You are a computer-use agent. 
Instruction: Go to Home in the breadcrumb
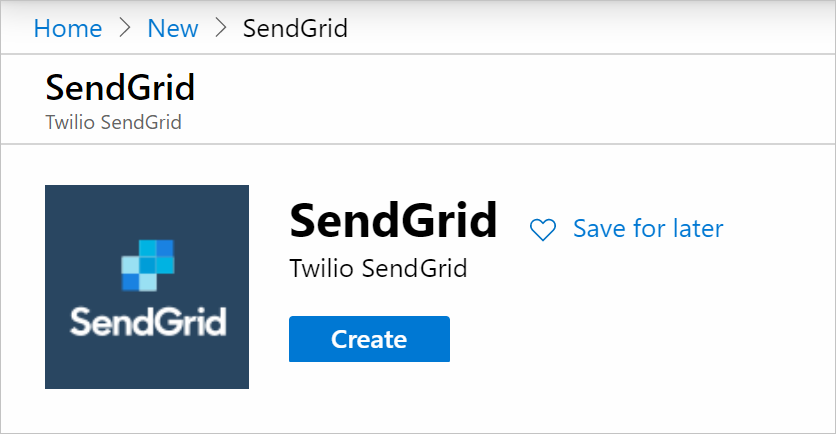pyautogui.click(x=68, y=28)
